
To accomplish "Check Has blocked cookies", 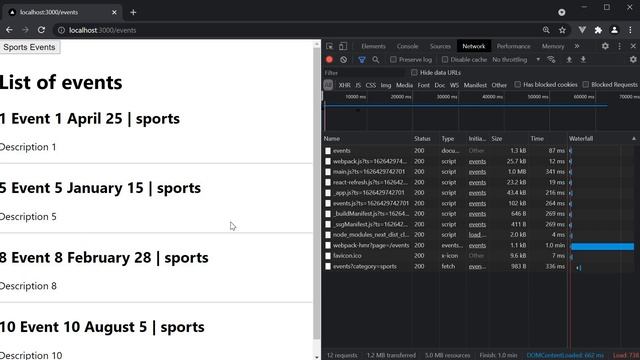I will point(518,84).
